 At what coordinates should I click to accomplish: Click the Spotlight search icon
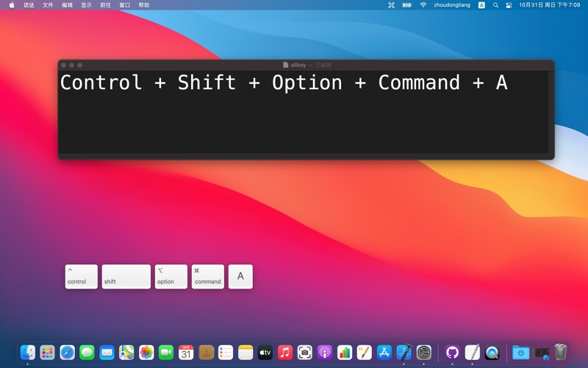pyautogui.click(x=495, y=5)
